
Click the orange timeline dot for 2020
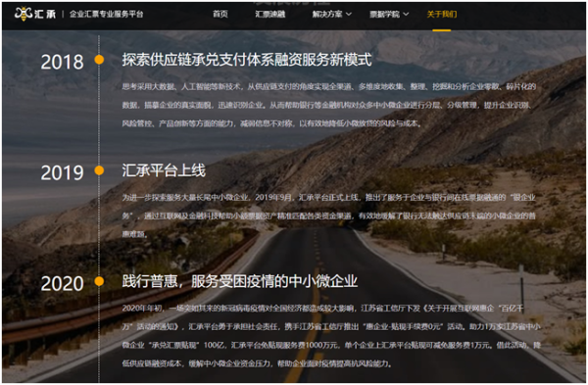coord(99,281)
